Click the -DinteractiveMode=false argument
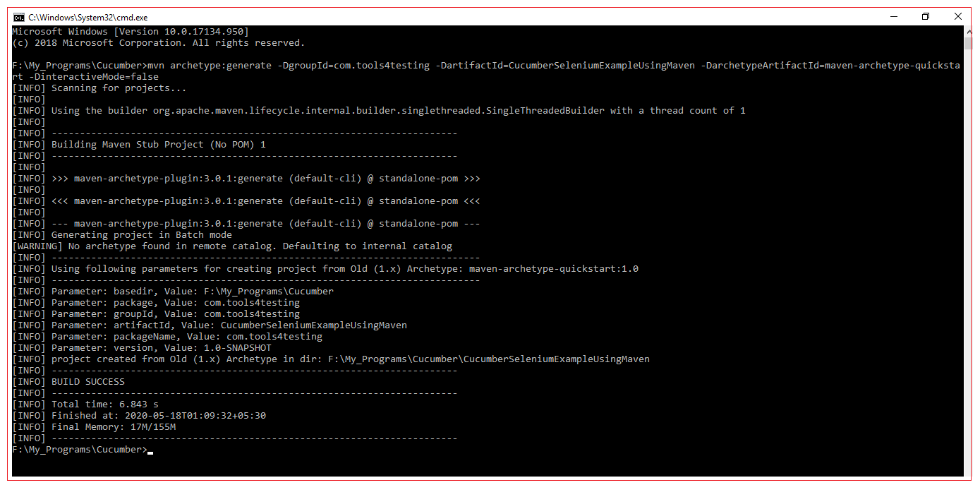980x485 pixels. pyautogui.click(x=94, y=77)
